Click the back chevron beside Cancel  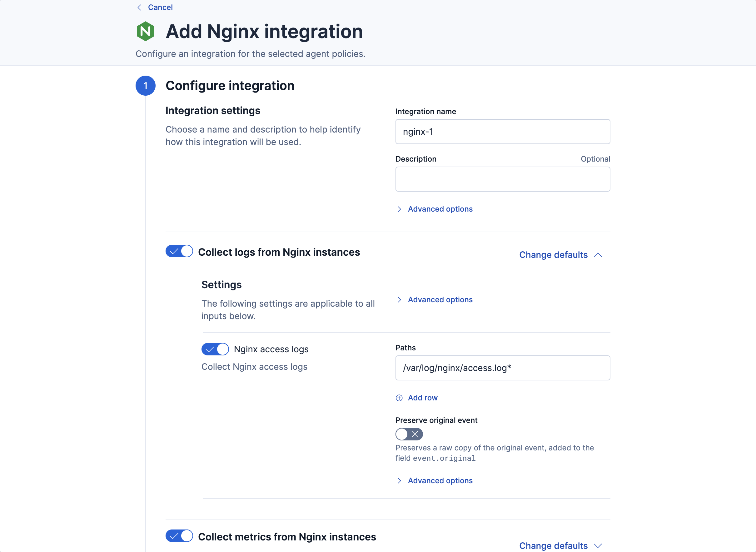140,8
